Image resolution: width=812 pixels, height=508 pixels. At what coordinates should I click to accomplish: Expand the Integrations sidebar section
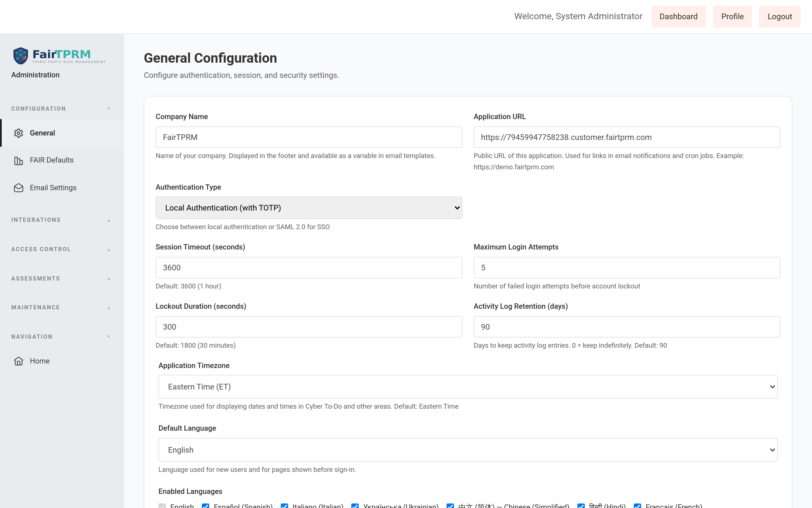pos(61,220)
